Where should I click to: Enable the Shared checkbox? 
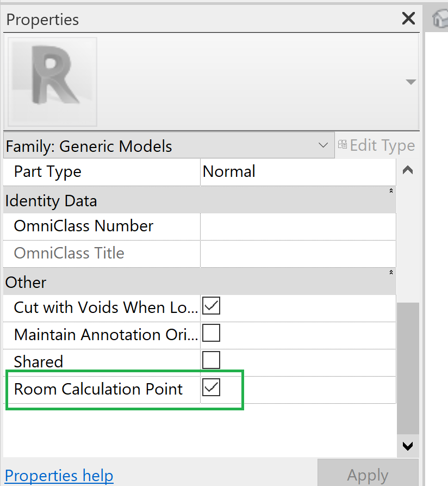[211, 360]
